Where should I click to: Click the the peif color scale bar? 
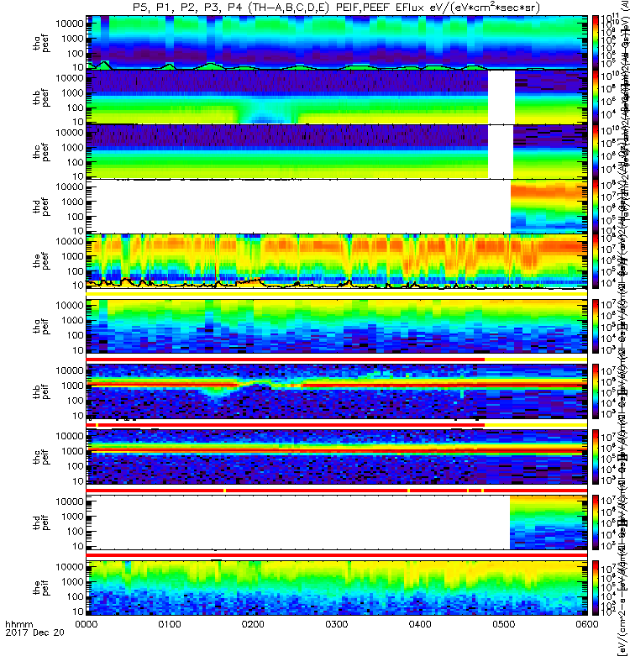pyautogui.click(x=596, y=587)
